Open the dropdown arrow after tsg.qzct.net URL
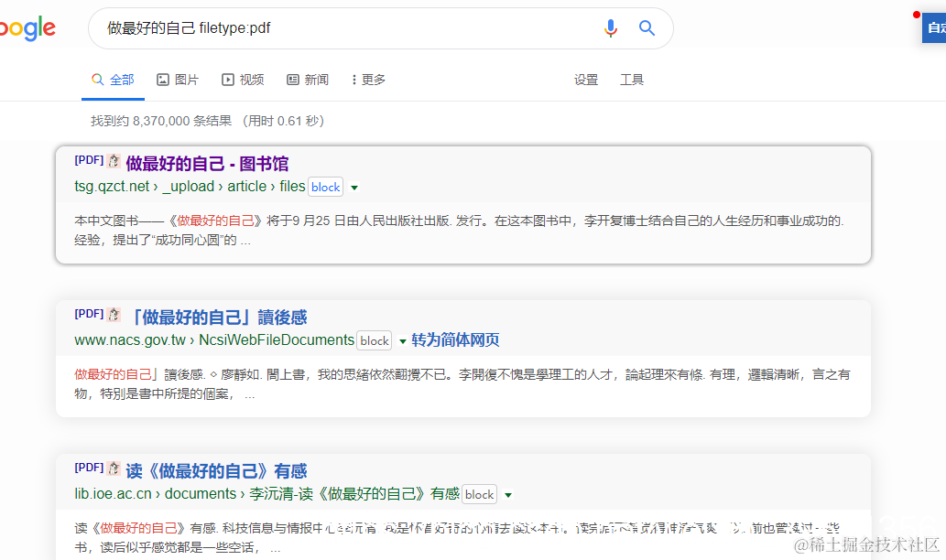946x560 pixels. coord(354,187)
